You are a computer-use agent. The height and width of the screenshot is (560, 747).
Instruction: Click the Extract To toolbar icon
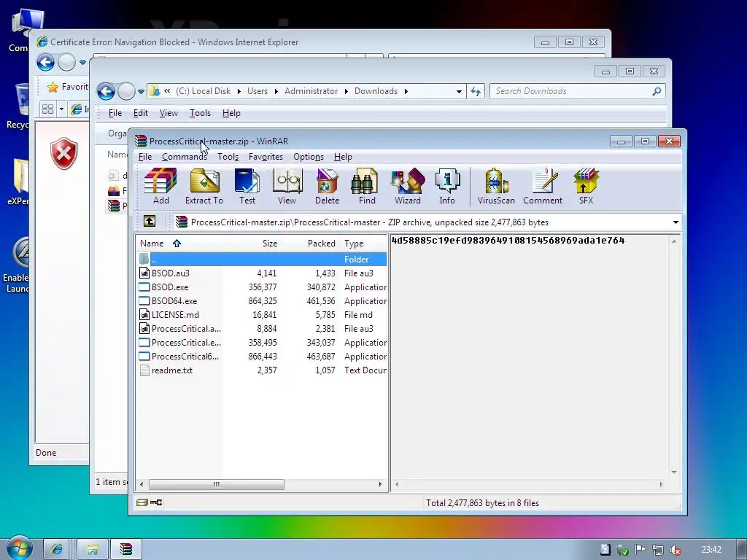[204, 186]
